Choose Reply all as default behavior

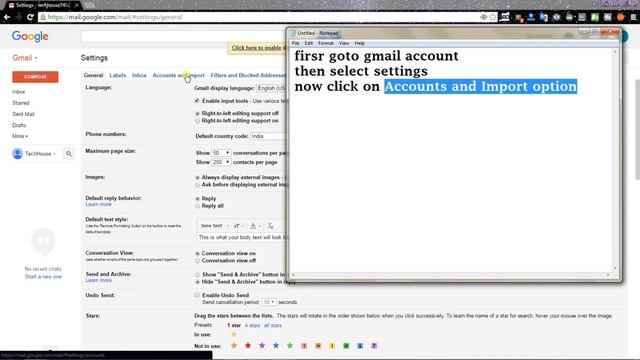coord(198,206)
